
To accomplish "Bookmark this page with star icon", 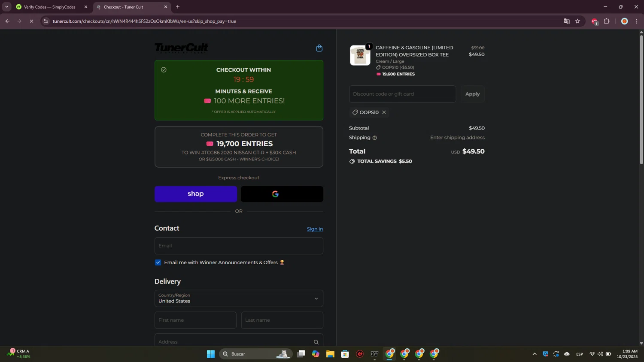I will (x=577, y=21).
